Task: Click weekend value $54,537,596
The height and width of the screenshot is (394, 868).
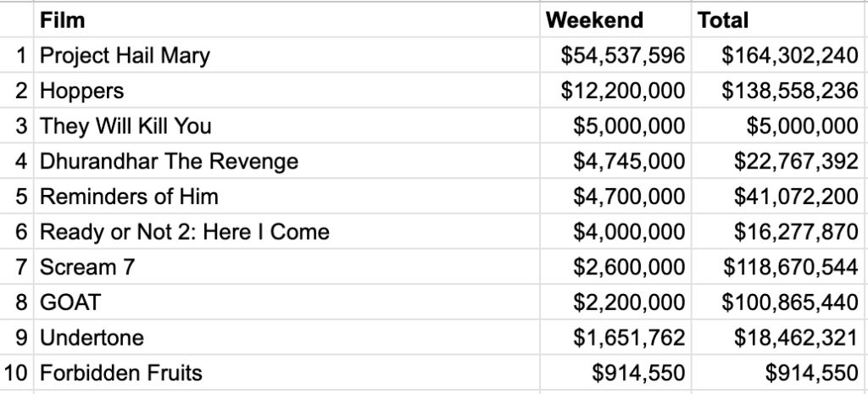Action: [615, 55]
